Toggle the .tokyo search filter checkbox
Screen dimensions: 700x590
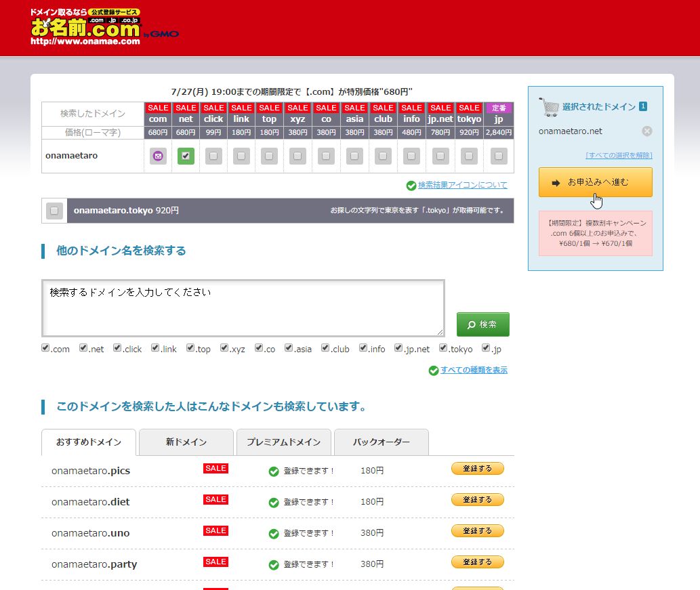443,347
